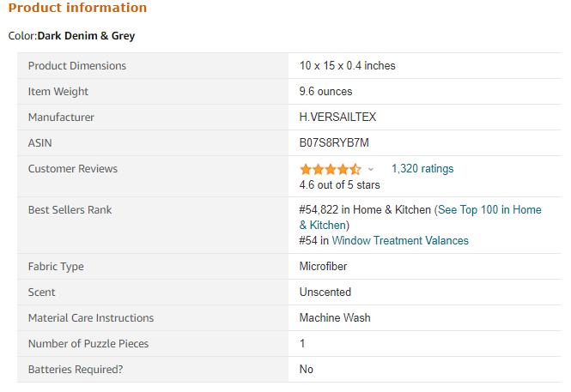
Task: Click the Machine Wash care value
Action: pyautogui.click(x=335, y=318)
